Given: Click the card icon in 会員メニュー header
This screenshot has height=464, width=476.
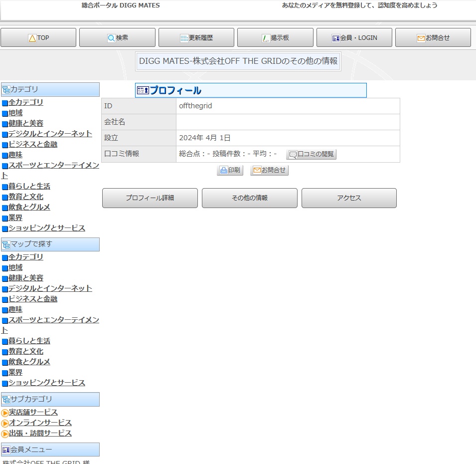Looking at the screenshot, I should tap(6, 450).
